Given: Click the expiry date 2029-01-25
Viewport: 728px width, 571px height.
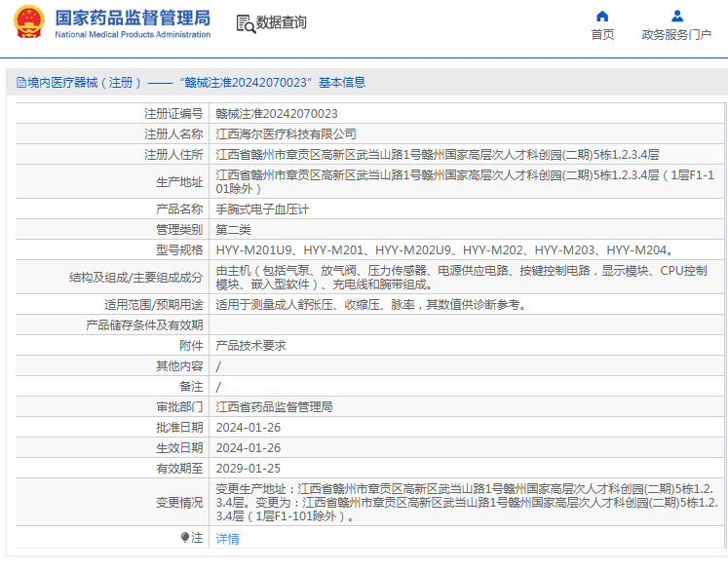Looking at the screenshot, I should click(248, 468).
